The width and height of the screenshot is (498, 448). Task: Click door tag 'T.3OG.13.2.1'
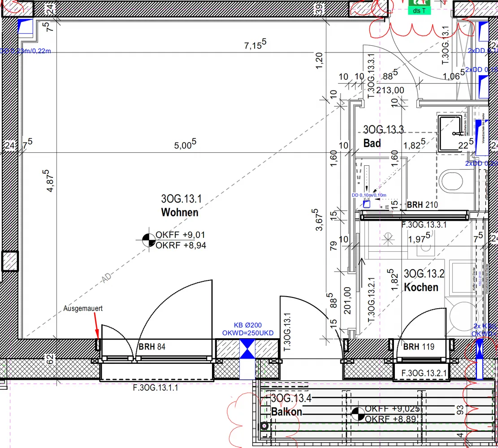(x=371, y=300)
